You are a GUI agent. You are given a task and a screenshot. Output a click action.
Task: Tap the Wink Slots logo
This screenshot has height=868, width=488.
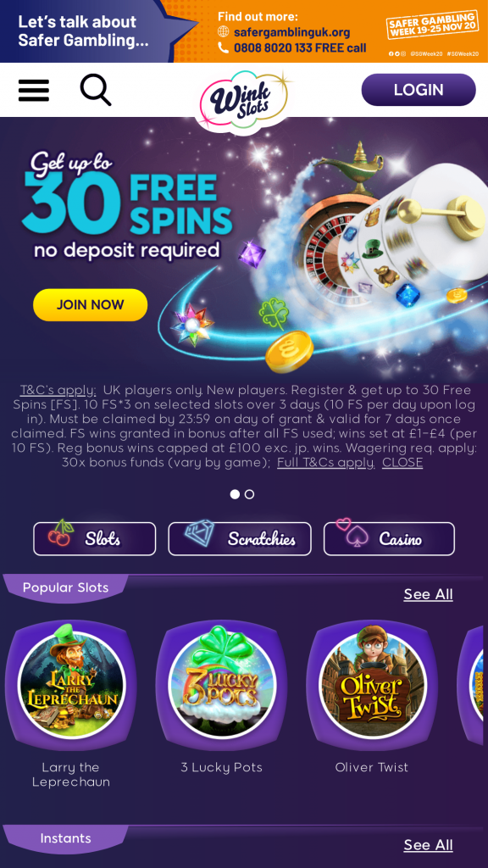point(244,100)
